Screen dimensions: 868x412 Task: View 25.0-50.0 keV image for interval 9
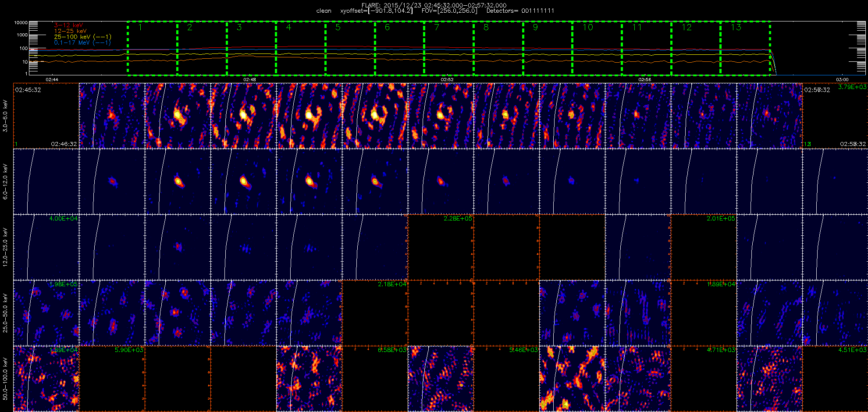572,313
